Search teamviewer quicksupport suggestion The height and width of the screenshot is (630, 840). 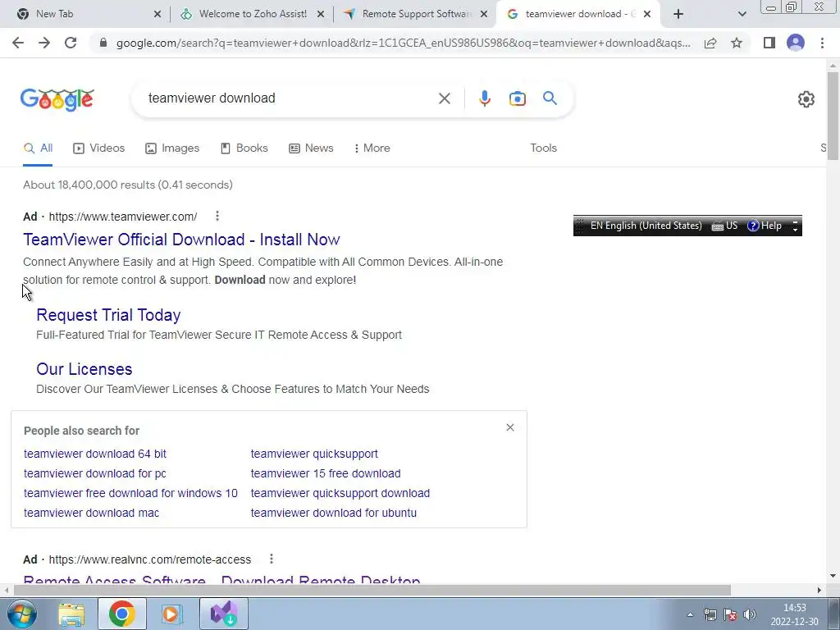(x=314, y=454)
